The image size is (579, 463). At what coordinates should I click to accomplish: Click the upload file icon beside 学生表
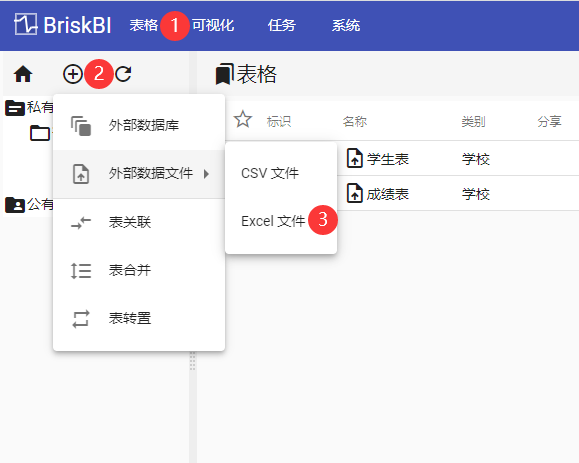point(354,158)
